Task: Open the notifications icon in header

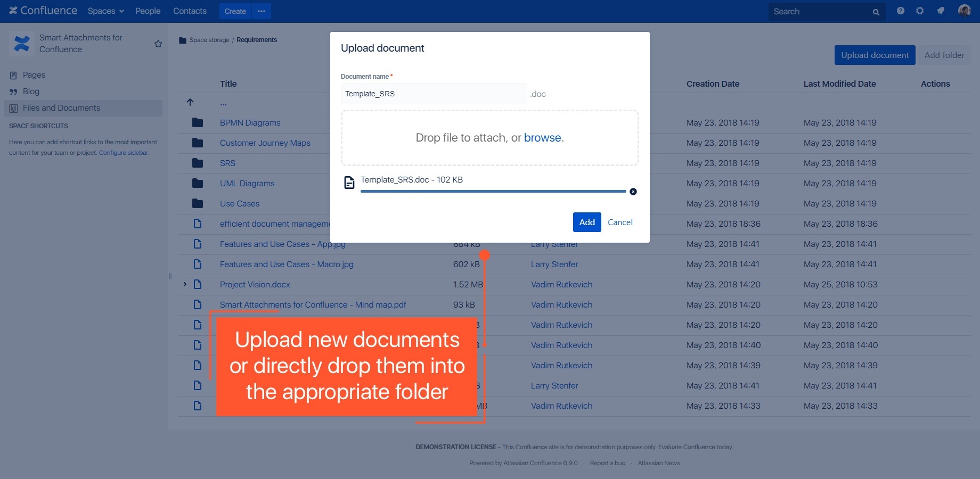Action: click(941, 11)
